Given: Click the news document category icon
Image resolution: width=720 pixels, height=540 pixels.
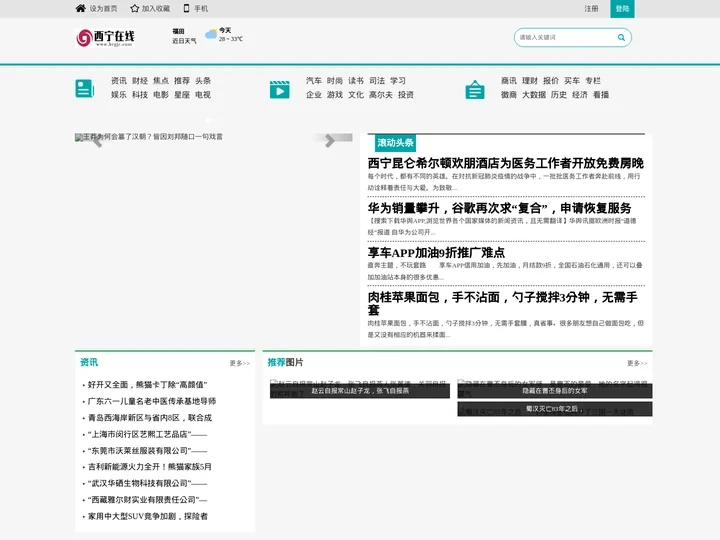Looking at the screenshot, I should tap(84, 89).
